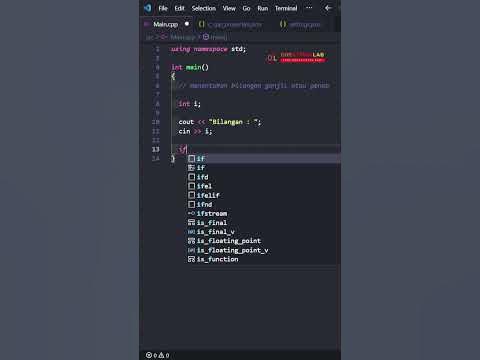Click the snippet icon beside ifelif
Screen dimensions: 480x360
pos(191,195)
